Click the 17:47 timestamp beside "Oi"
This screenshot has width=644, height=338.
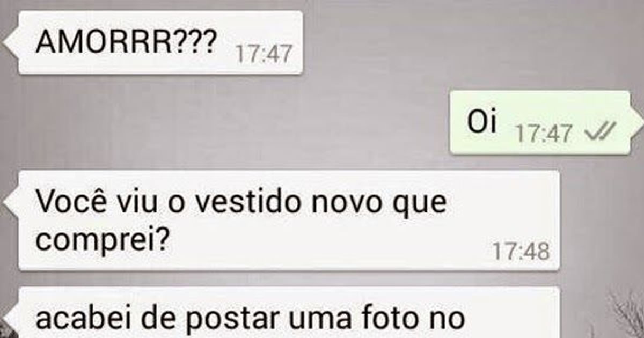[x=543, y=134]
